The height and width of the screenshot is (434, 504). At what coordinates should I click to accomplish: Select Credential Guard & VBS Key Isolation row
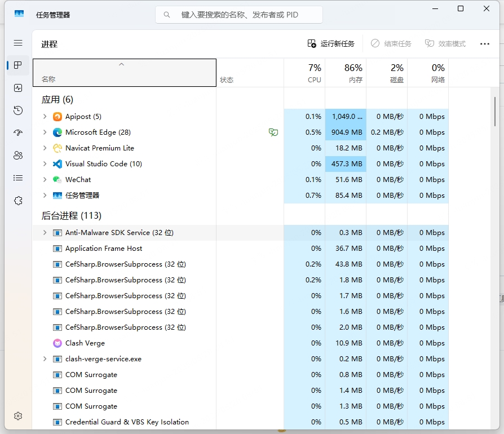click(x=240, y=422)
